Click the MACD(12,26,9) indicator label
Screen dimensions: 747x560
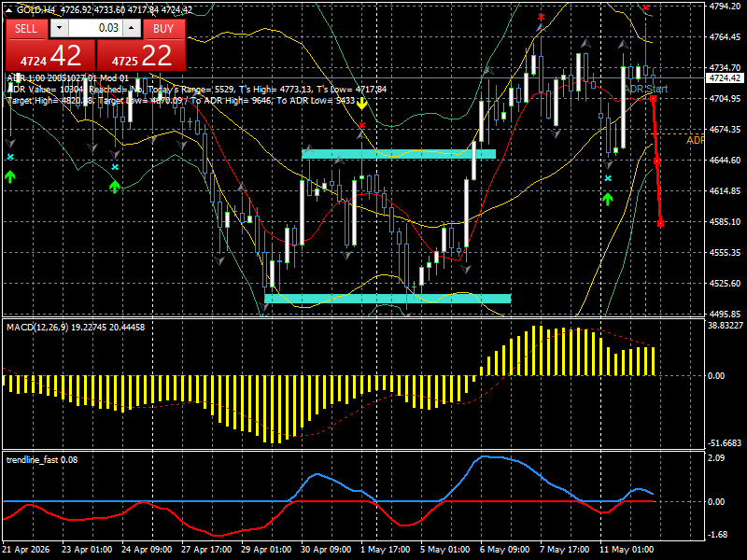76,328
